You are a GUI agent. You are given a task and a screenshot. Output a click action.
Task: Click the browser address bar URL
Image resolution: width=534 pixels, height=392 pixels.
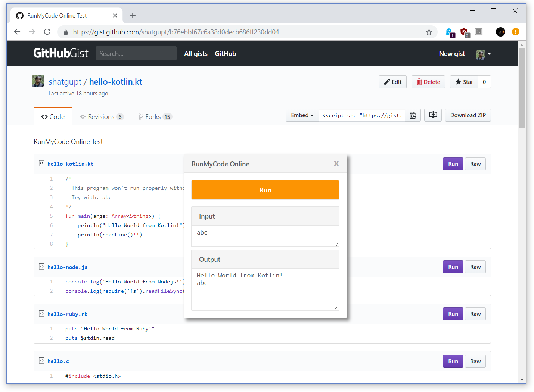(x=176, y=32)
